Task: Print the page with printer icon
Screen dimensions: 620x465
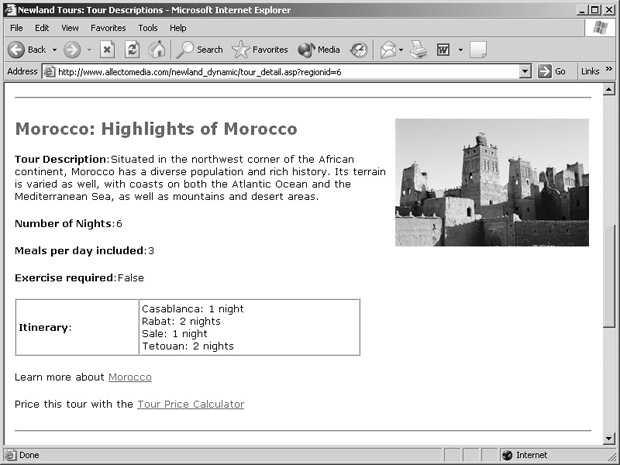Action: coord(418,50)
